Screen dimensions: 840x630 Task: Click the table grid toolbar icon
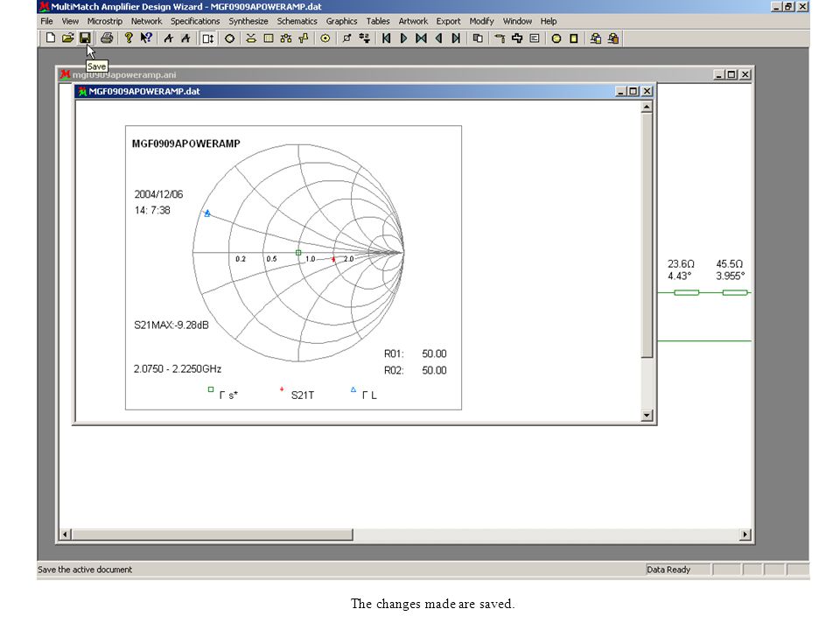(x=269, y=38)
